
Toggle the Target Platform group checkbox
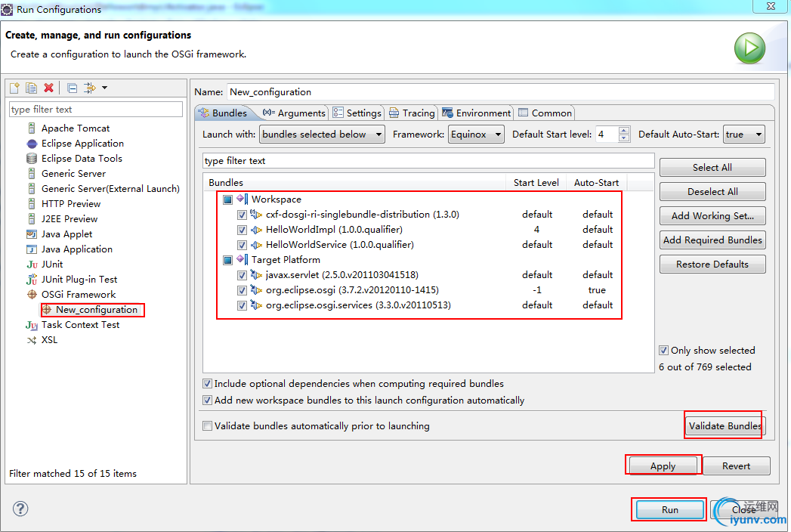pyautogui.click(x=228, y=261)
